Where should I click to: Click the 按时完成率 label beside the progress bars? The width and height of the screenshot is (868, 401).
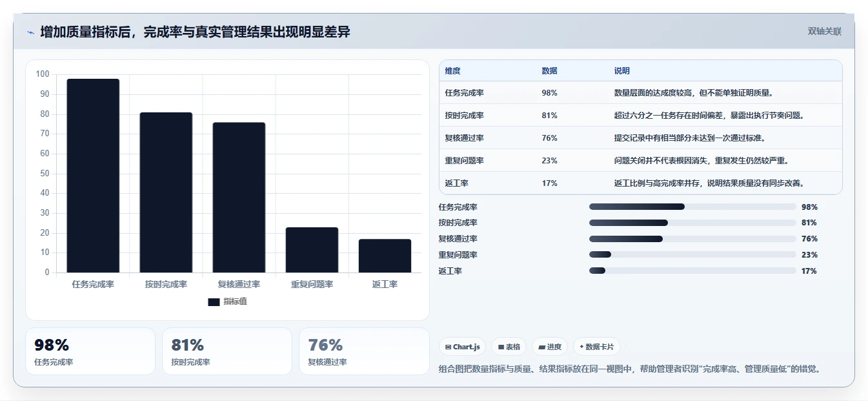pos(458,223)
